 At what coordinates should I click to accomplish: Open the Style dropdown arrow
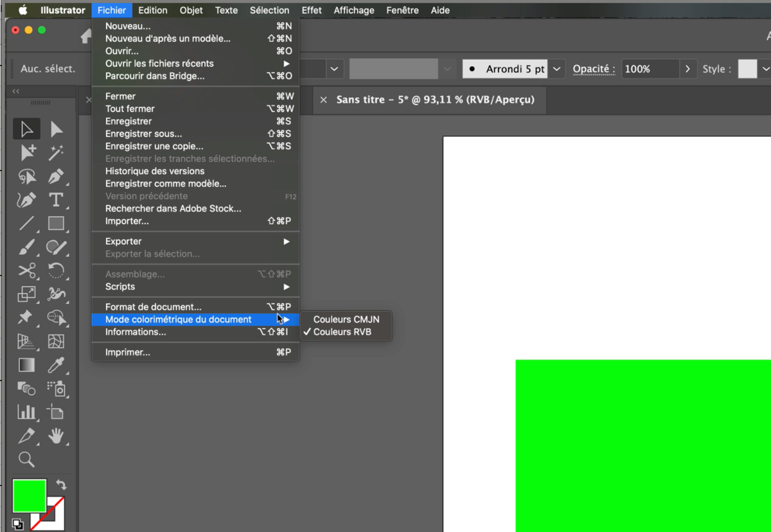(x=765, y=69)
